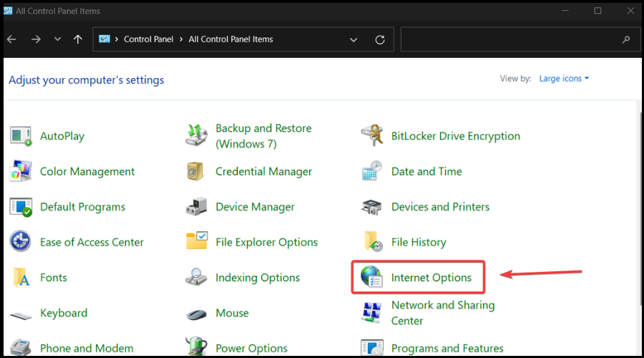The image size is (644, 358).
Task: Open the Devices and Printers link
Action: pos(440,207)
